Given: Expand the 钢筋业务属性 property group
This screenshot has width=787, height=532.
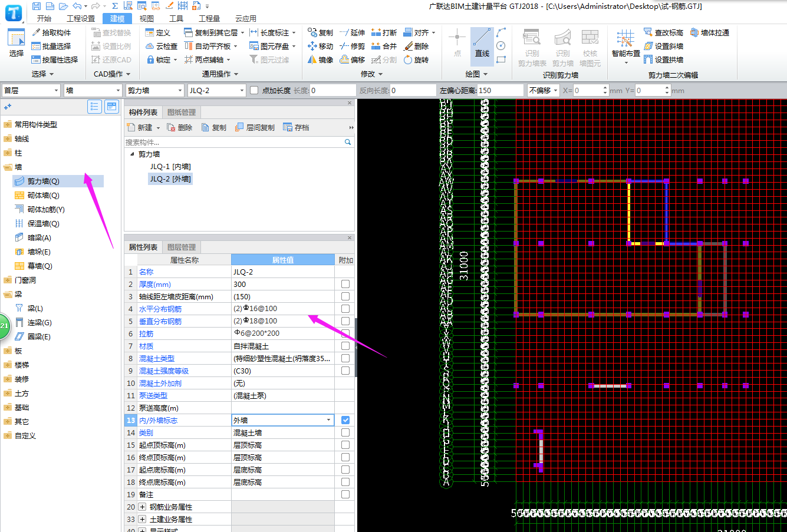Looking at the screenshot, I should pos(142,507).
